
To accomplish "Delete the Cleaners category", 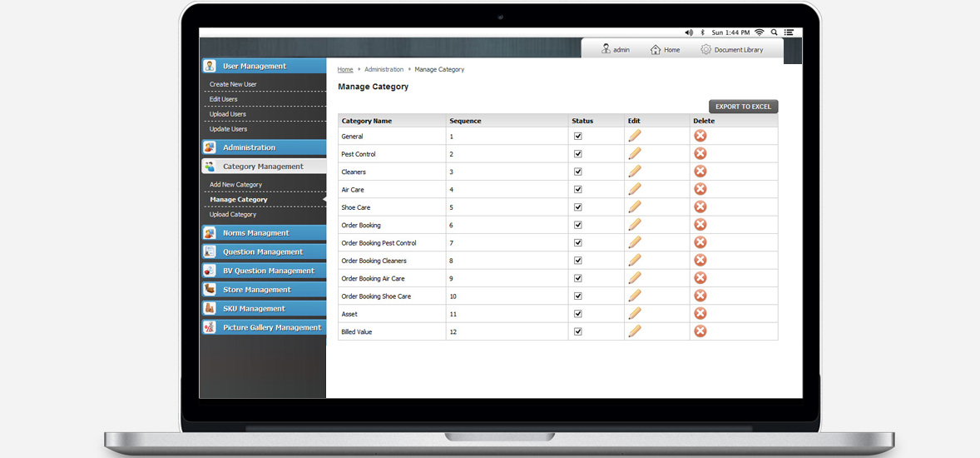I will (x=700, y=172).
